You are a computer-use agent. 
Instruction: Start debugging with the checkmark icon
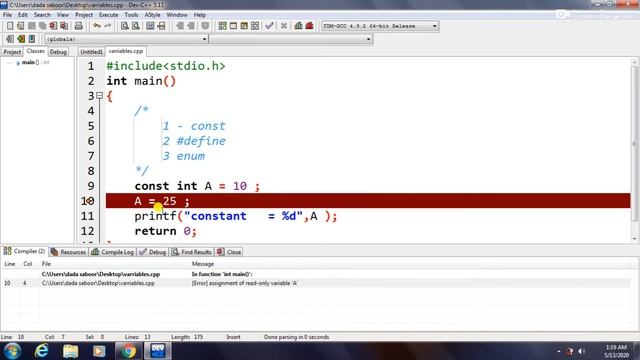click(269, 26)
